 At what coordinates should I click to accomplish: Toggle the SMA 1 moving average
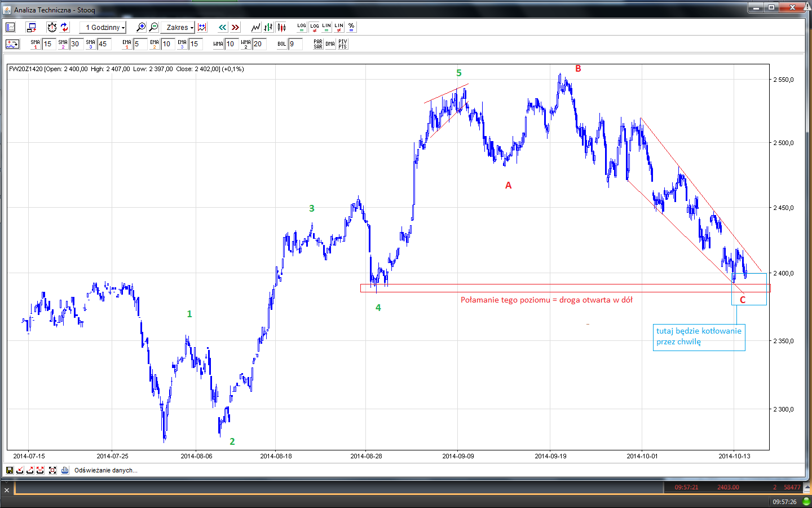click(36, 44)
